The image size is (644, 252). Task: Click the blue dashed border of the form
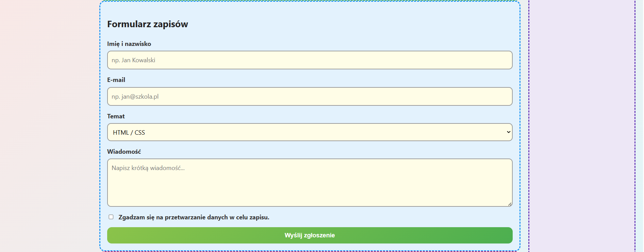(x=100, y=126)
